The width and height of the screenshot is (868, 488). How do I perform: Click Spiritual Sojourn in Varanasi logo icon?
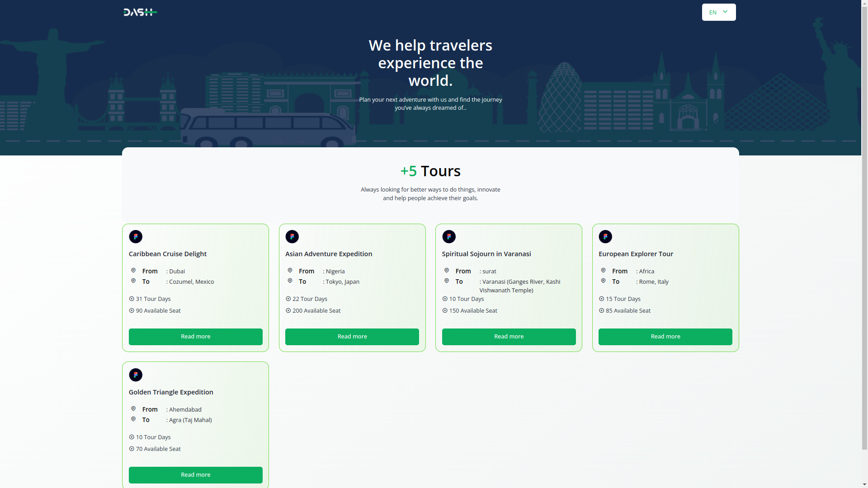tap(449, 237)
